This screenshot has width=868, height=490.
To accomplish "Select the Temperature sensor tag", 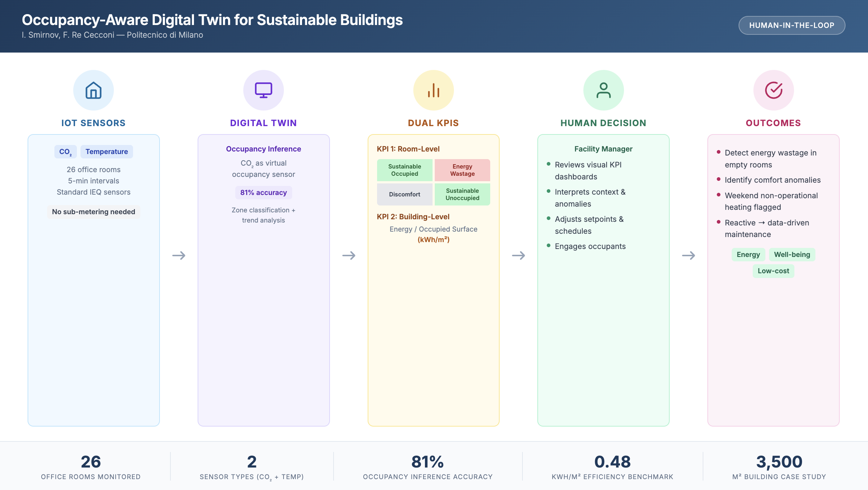I will click(107, 152).
